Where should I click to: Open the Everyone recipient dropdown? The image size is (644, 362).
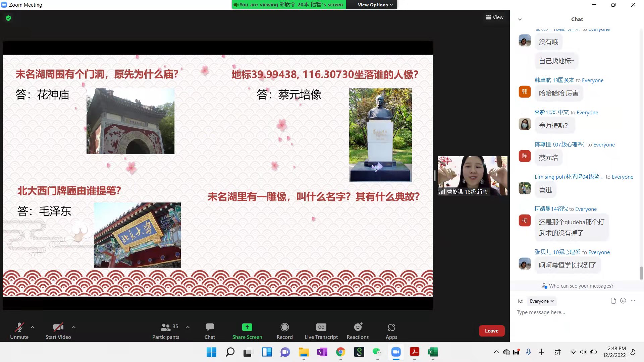pos(541,301)
